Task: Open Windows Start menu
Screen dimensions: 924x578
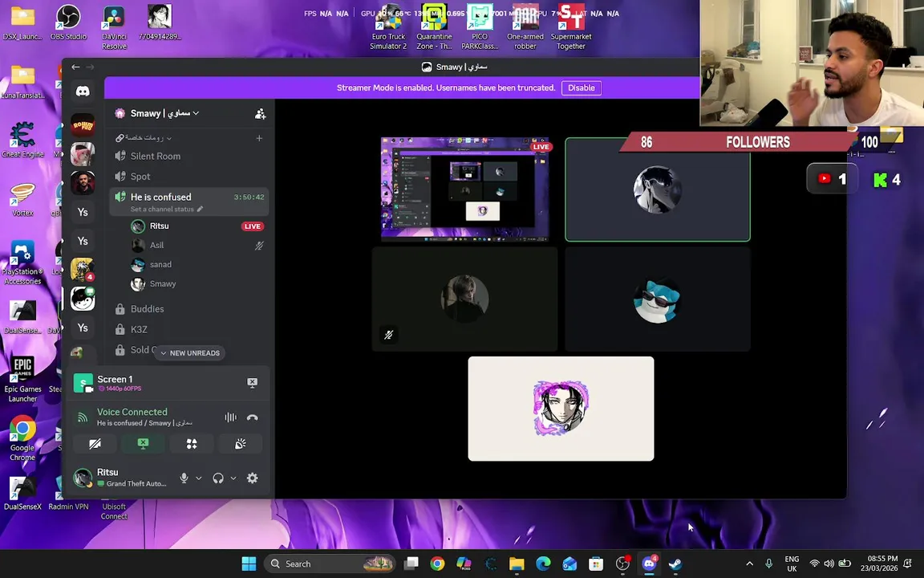Action: (249, 564)
